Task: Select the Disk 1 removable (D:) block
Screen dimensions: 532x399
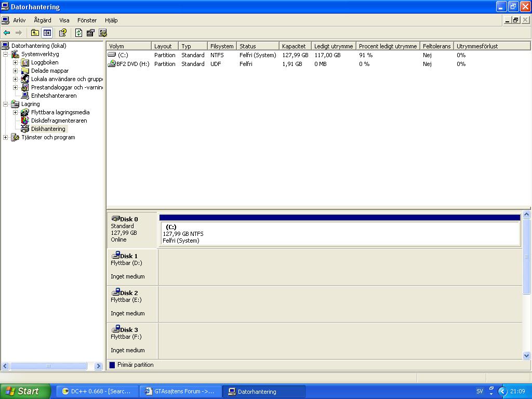Action: point(132,267)
